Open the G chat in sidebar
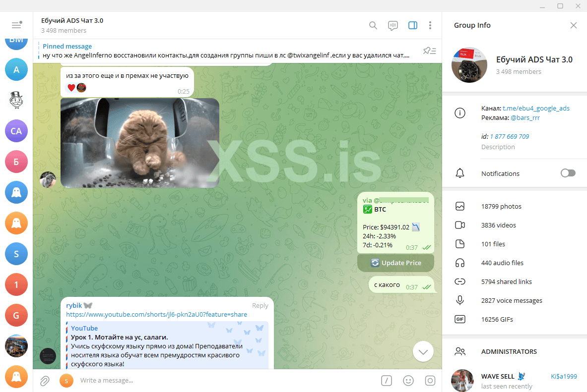587x392 pixels. [x=16, y=315]
